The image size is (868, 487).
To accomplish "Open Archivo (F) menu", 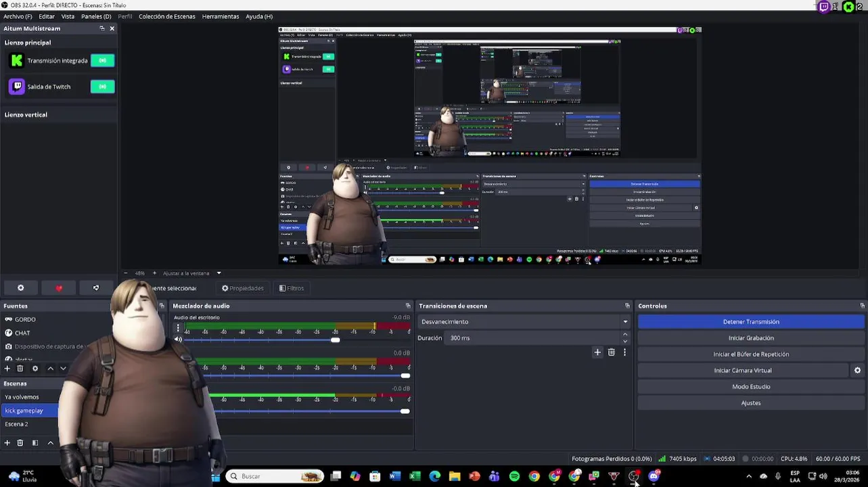I will tap(18, 16).
